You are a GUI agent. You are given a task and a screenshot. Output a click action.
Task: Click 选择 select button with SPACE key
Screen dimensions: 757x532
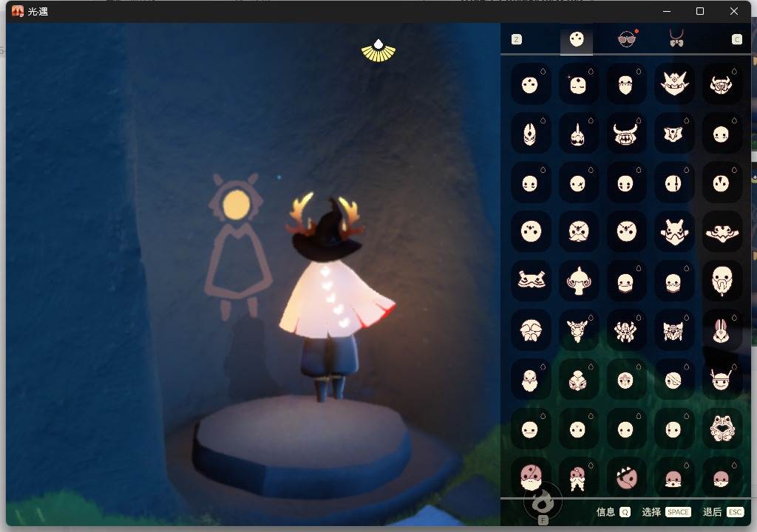pos(666,512)
